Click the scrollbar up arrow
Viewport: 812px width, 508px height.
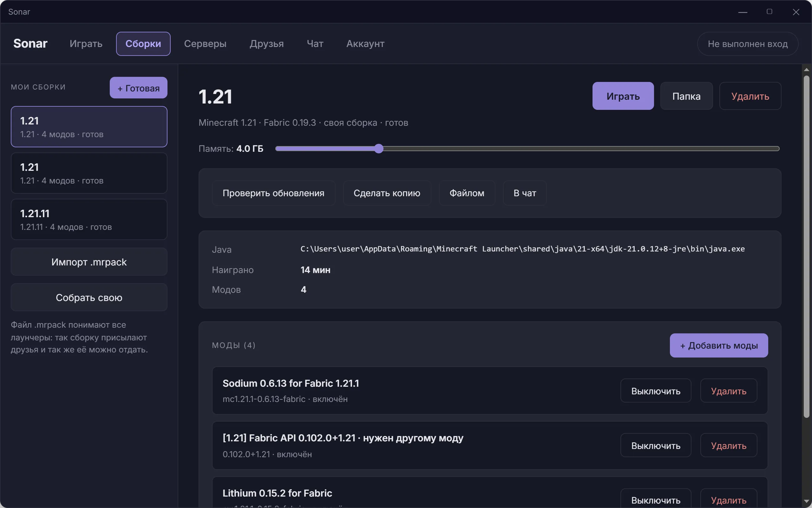(x=806, y=70)
